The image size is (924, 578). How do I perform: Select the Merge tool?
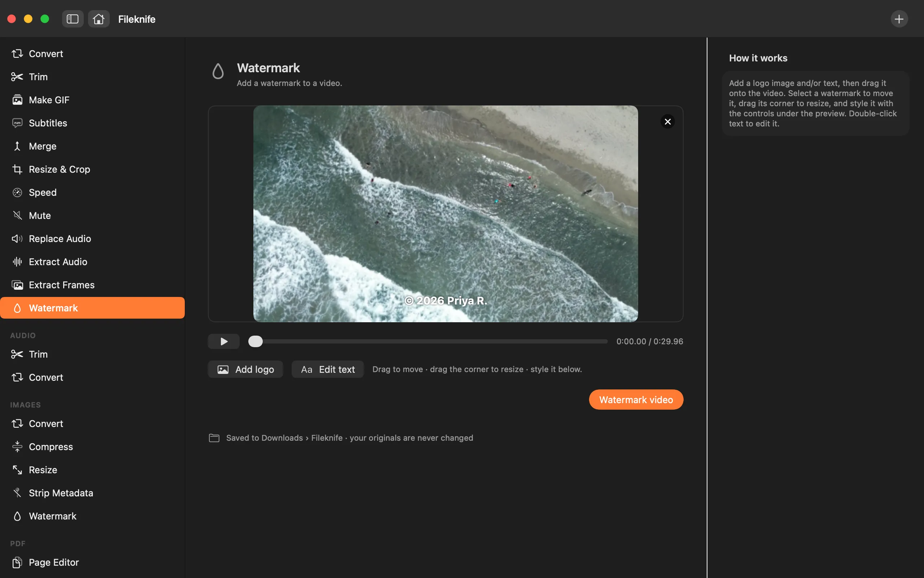coord(92,146)
